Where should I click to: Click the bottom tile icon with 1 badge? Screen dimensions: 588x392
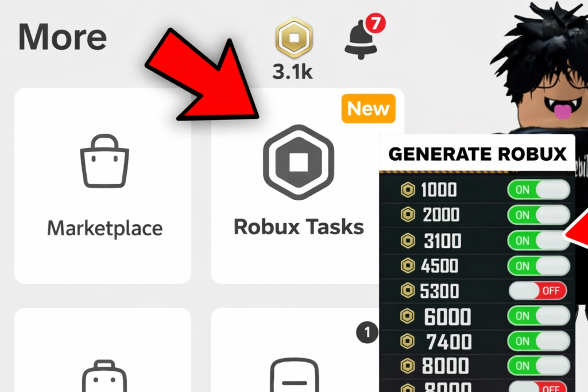click(x=295, y=375)
